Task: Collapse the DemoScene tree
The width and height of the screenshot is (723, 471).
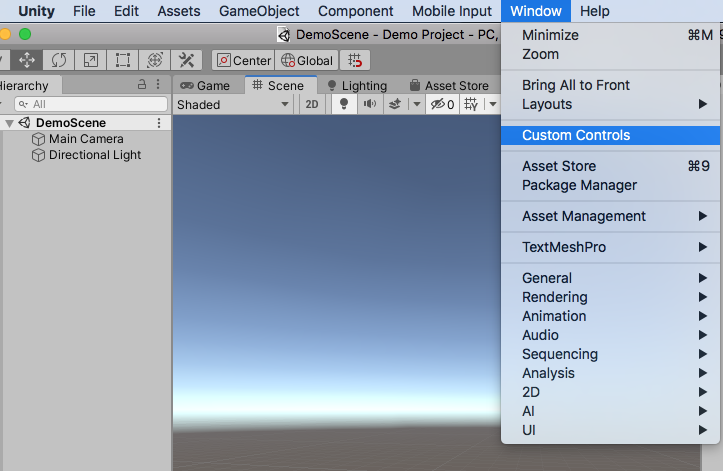Action: tap(9, 123)
